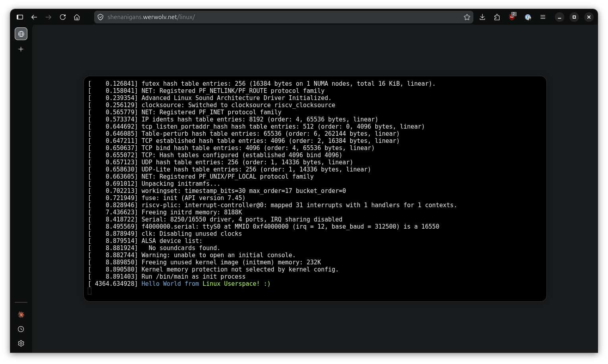The height and width of the screenshot is (364, 608).
Task: Click the 4364.634928 timestamp
Action: [x=114, y=284]
